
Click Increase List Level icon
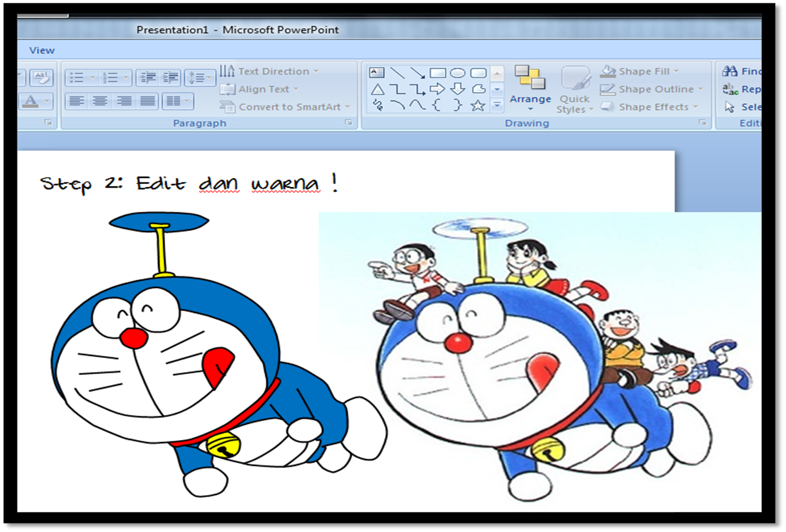pos(171,78)
